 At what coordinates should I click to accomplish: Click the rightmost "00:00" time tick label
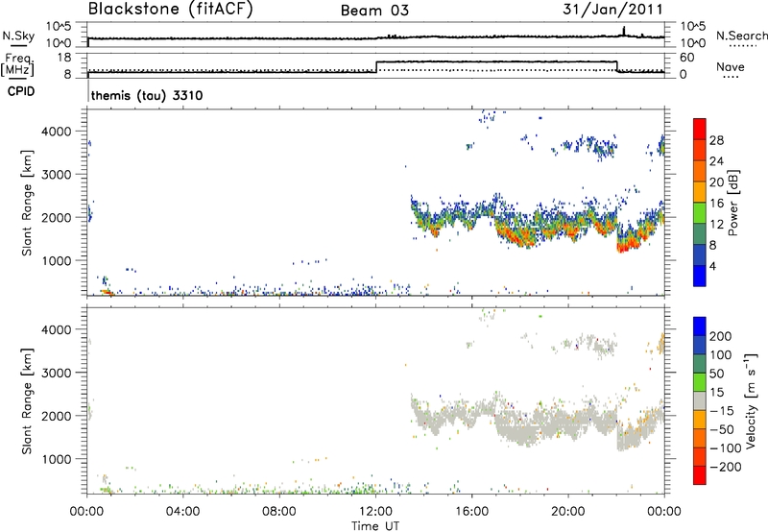(x=664, y=512)
